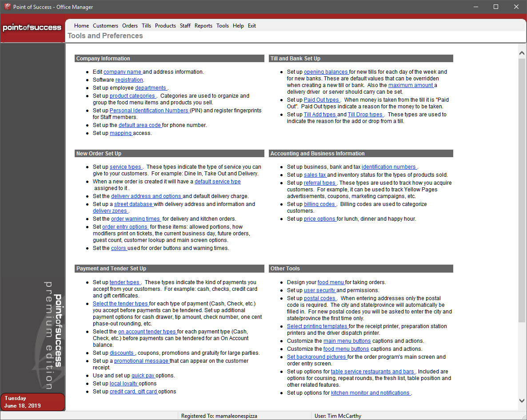Open the price options link
Image resolution: width=527 pixels, height=420 pixels.
pos(320,219)
